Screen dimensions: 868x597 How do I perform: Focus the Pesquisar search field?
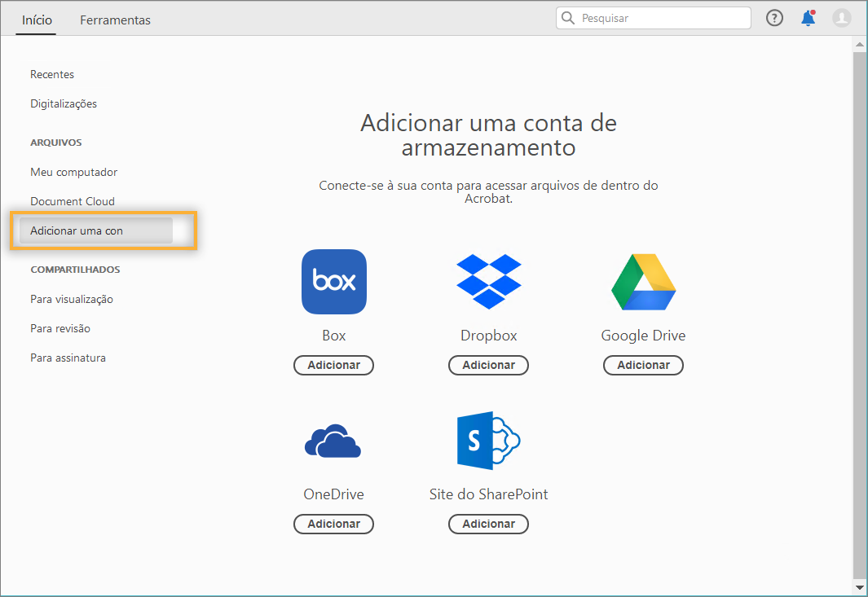pos(653,18)
